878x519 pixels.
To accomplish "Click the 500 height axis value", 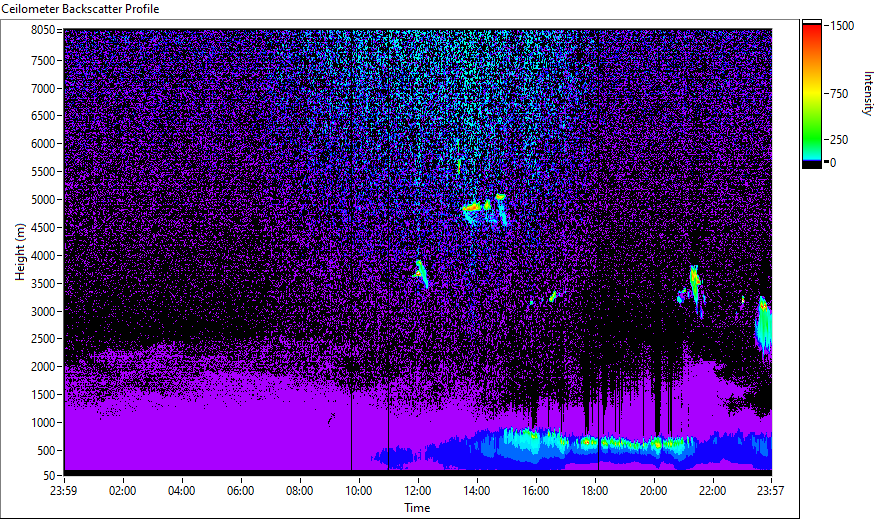I will pos(46,451).
